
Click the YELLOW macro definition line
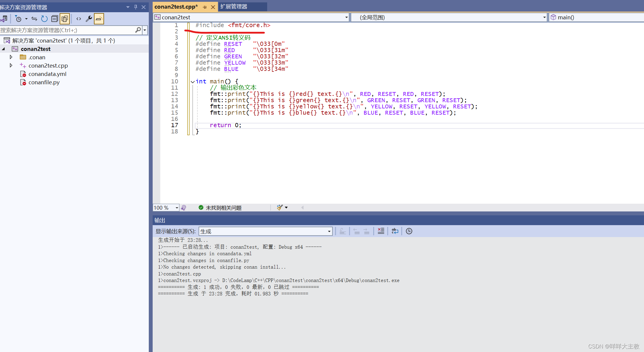pyautogui.click(x=242, y=63)
